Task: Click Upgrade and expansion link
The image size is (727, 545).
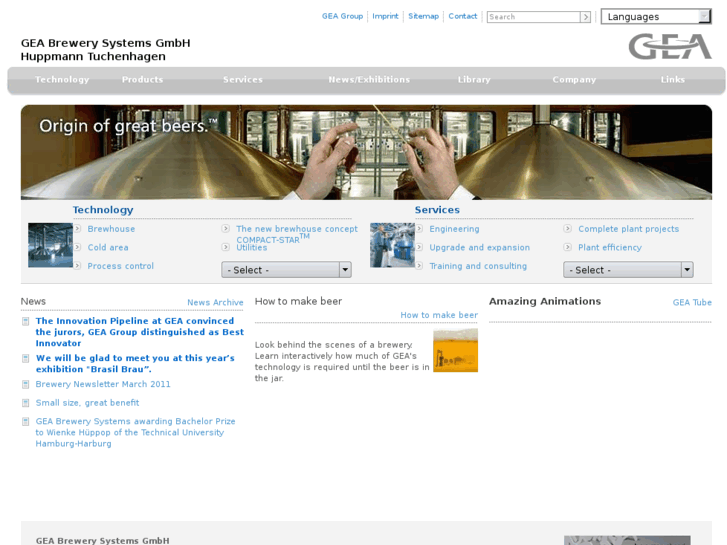Action: tap(479, 247)
